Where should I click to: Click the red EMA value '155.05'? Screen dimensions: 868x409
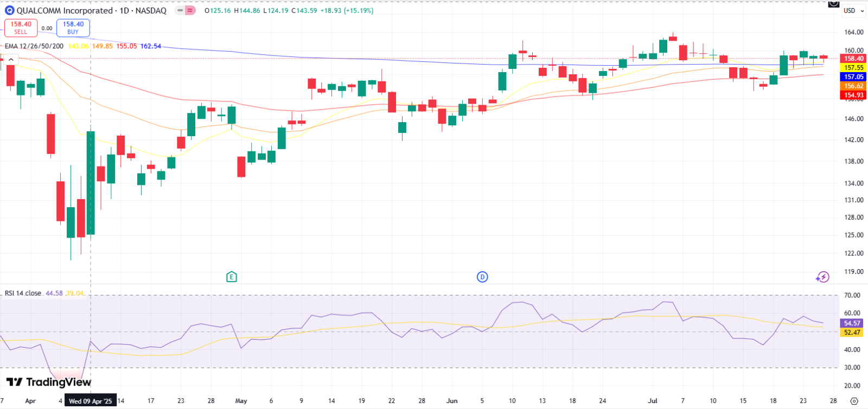pos(127,46)
